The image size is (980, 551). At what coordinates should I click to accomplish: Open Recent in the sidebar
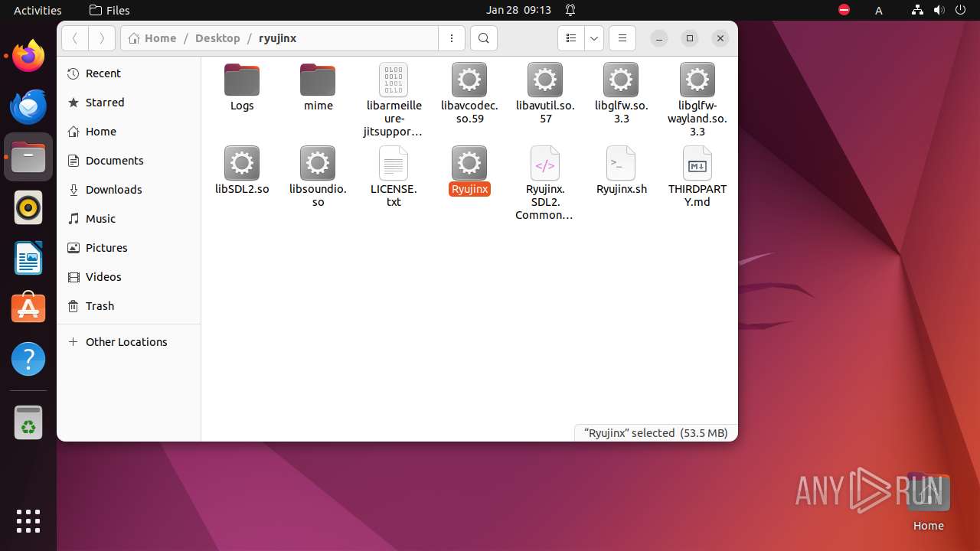point(129,73)
